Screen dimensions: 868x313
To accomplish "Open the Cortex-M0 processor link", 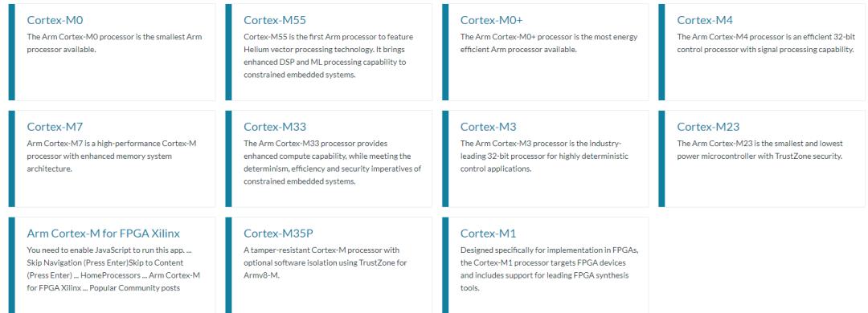I will click(x=55, y=20).
